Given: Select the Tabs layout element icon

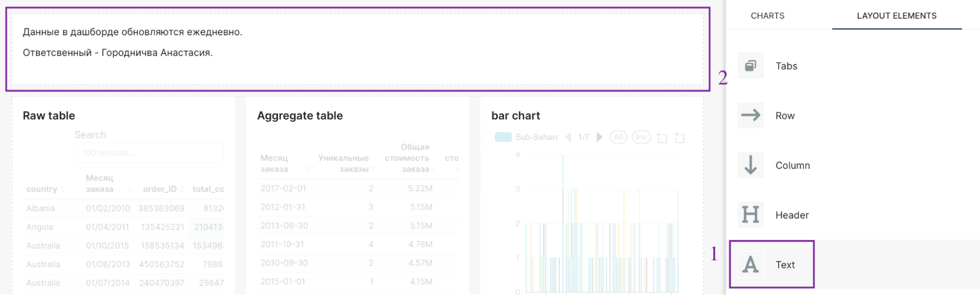Looking at the screenshot, I should point(751,66).
